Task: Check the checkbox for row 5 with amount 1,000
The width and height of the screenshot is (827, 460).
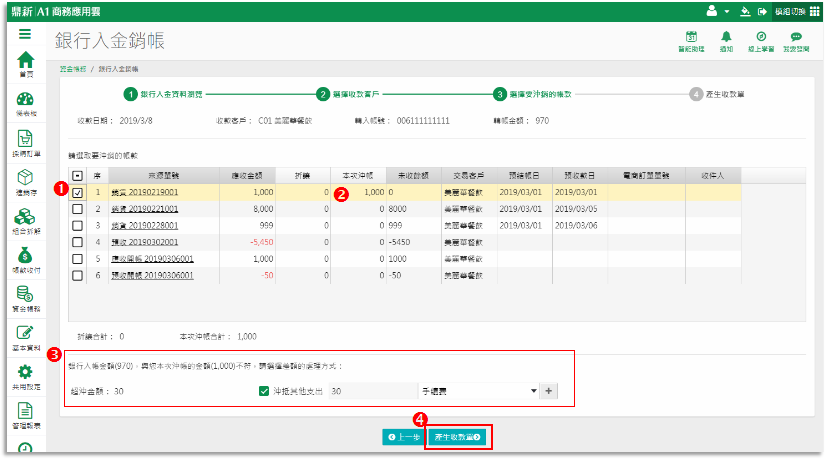Action: (x=78, y=259)
